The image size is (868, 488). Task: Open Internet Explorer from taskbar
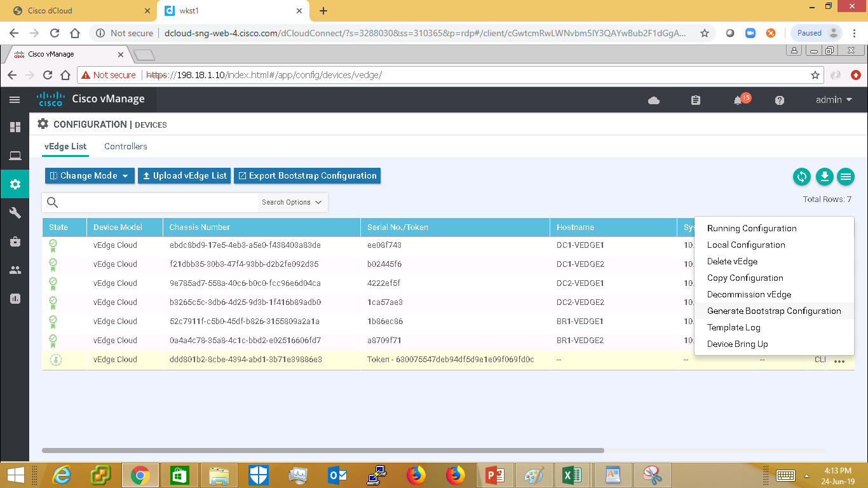[x=62, y=475]
